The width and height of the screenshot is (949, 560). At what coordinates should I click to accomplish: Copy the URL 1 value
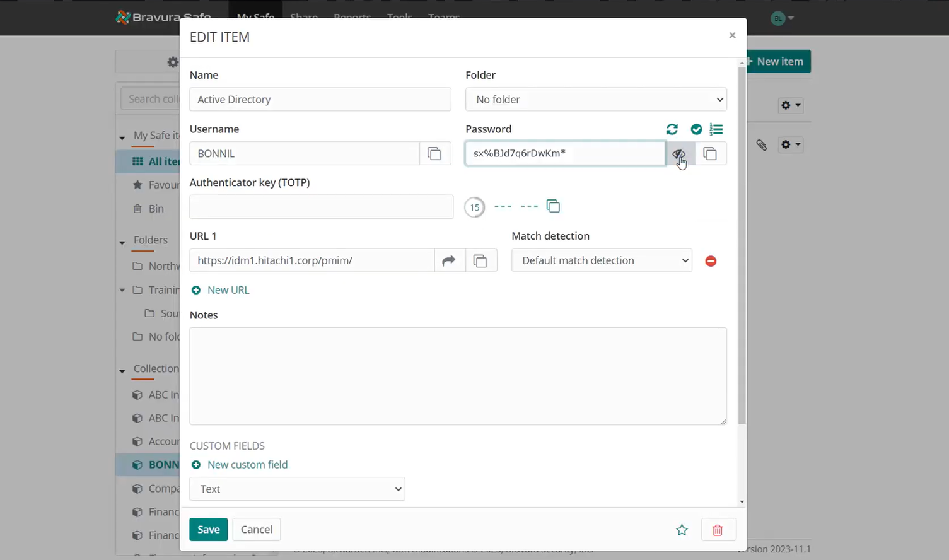pos(480,260)
